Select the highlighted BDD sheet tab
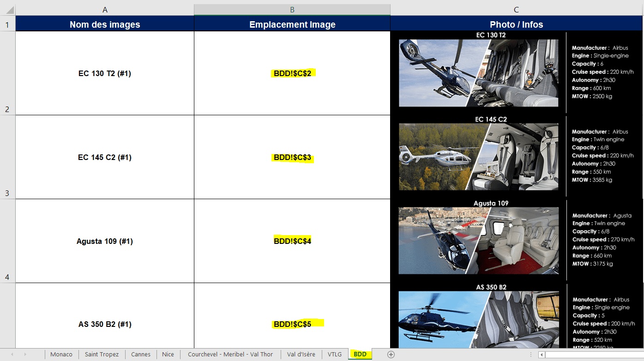644x361 pixels. (x=360, y=354)
